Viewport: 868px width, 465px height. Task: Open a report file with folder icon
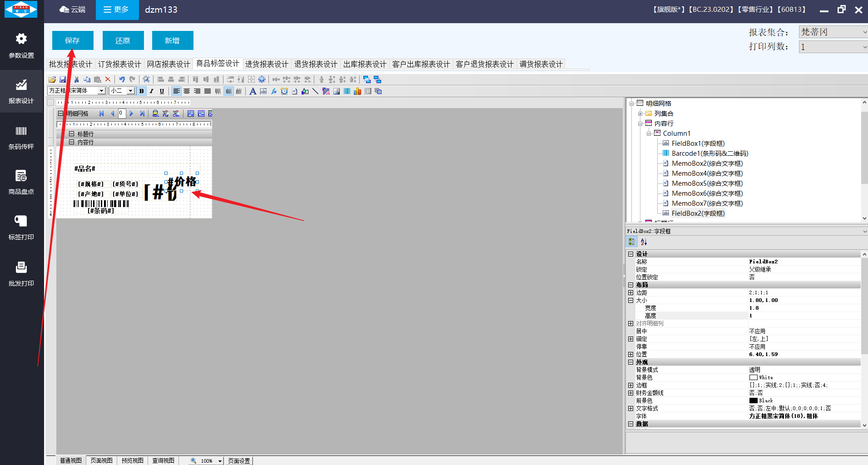[x=52, y=79]
